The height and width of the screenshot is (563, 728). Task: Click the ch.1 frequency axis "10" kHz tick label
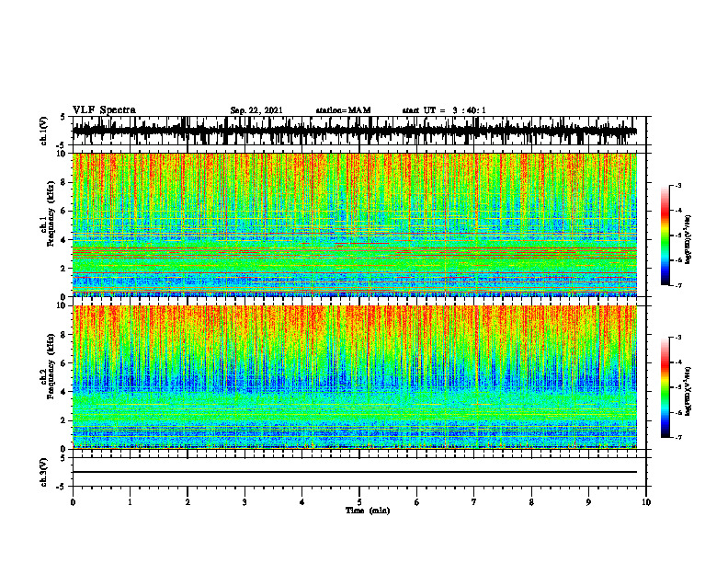(63, 154)
